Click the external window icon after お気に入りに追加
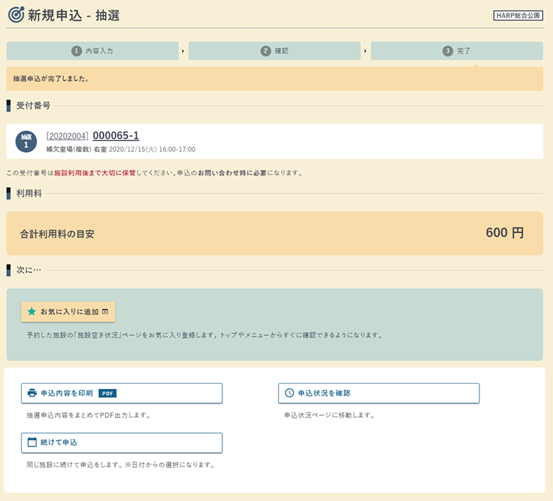The width and height of the screenshot is (553, 501). [105, 311]
